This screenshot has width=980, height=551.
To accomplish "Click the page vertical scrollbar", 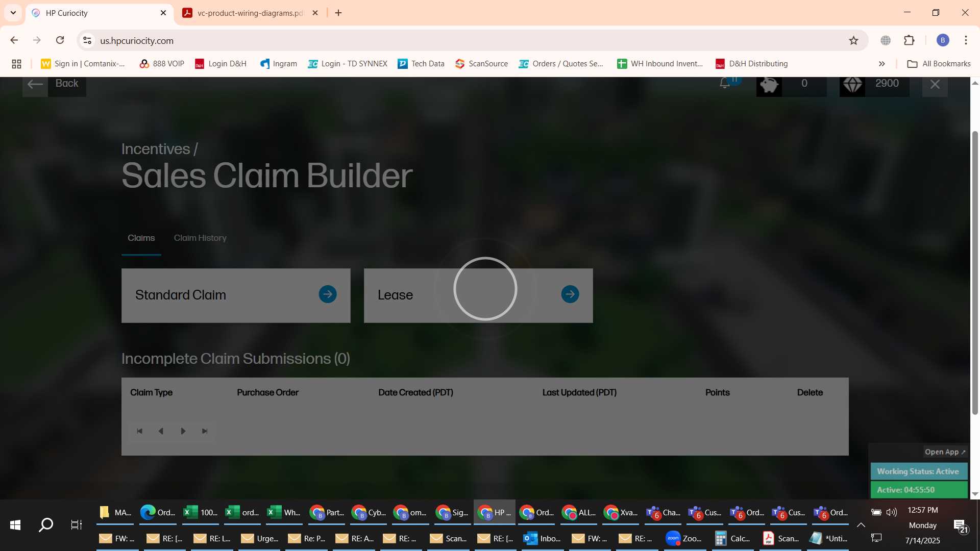I will point(975,273).
